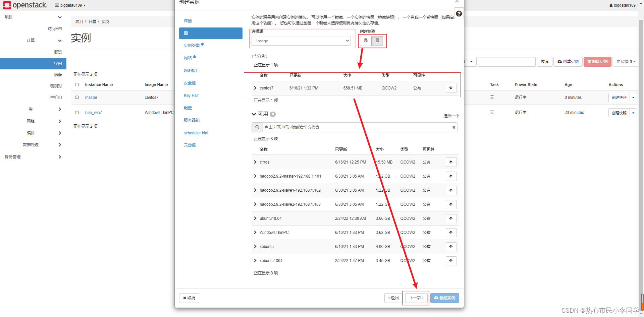Image resolution: width=644 pixels, height=317 pixels.
Task: Click the 下一项 next button
Action: [416, 298]
